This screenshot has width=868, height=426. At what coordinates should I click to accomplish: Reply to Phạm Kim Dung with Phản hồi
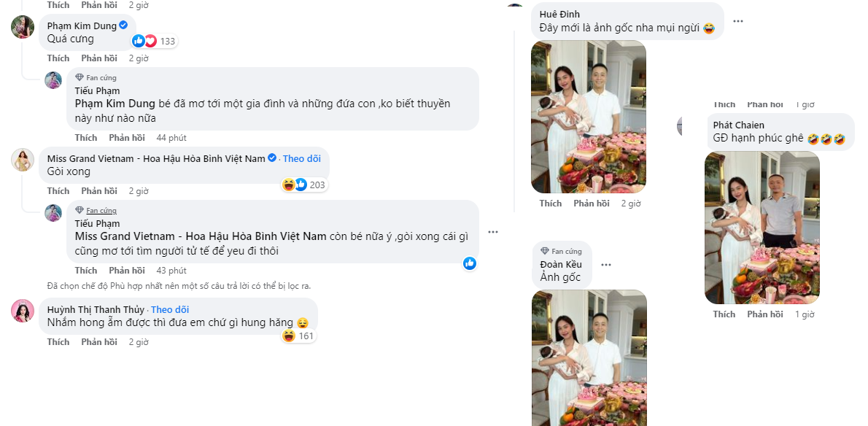(98, 58)
